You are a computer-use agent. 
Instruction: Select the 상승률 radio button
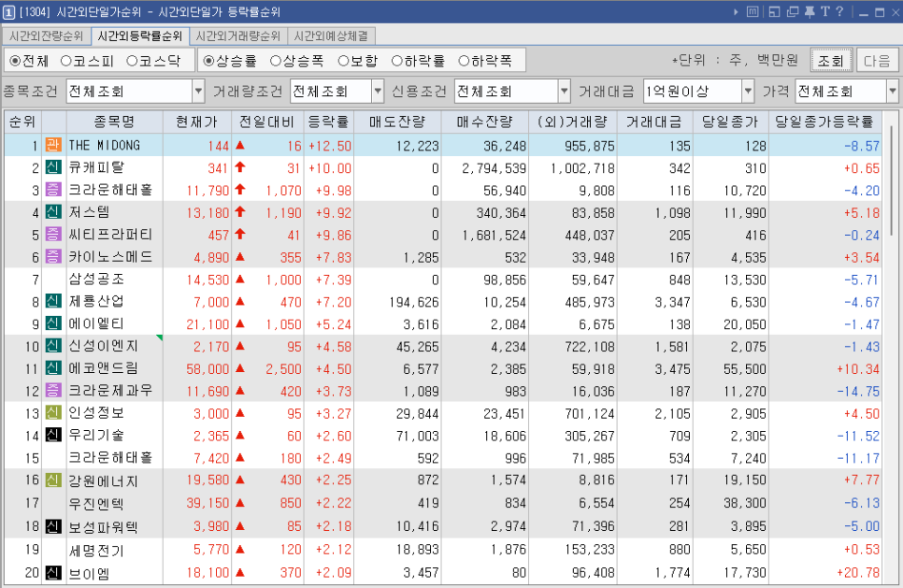pos(209,61)
